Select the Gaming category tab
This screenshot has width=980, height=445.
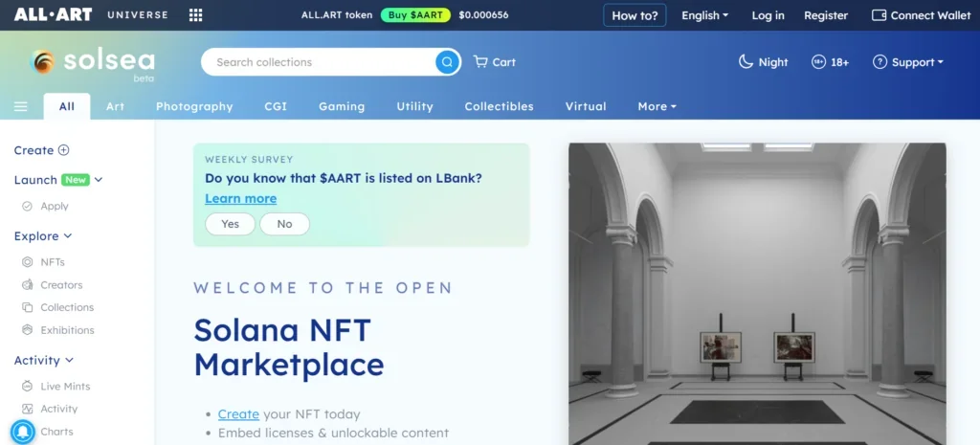[x=342, y=106]
